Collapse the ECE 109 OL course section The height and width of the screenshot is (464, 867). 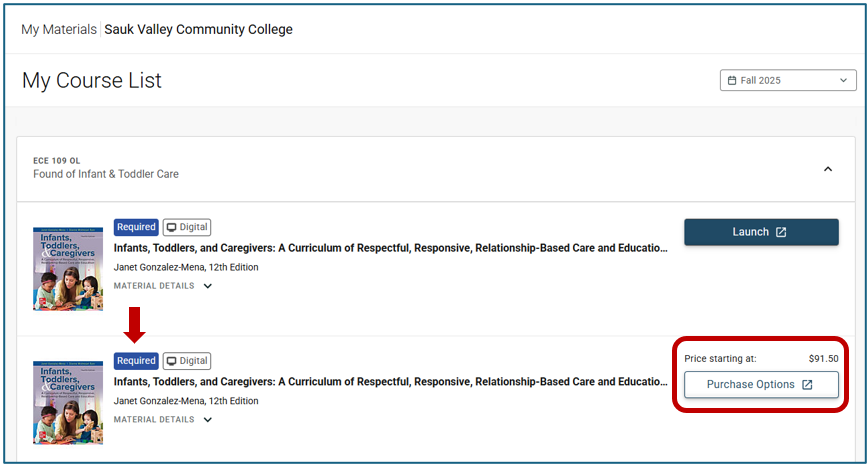coord(828,169)
